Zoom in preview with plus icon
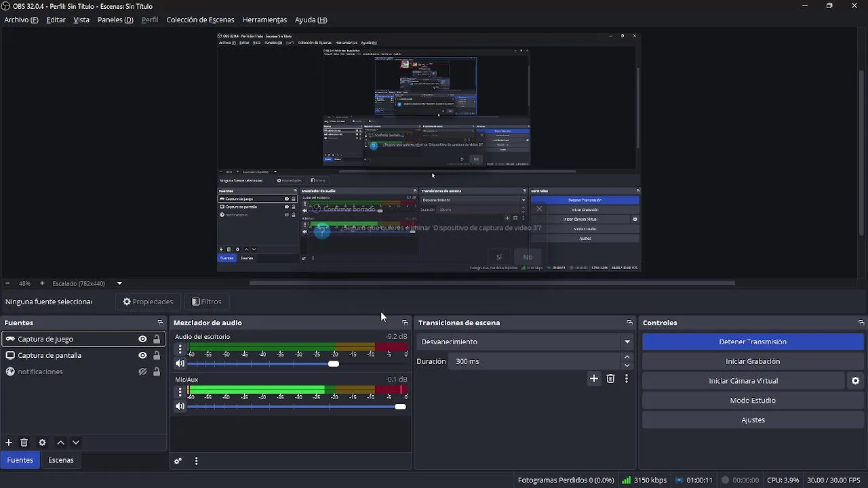This screenshot has width=868, height=488. pos(42,283)
